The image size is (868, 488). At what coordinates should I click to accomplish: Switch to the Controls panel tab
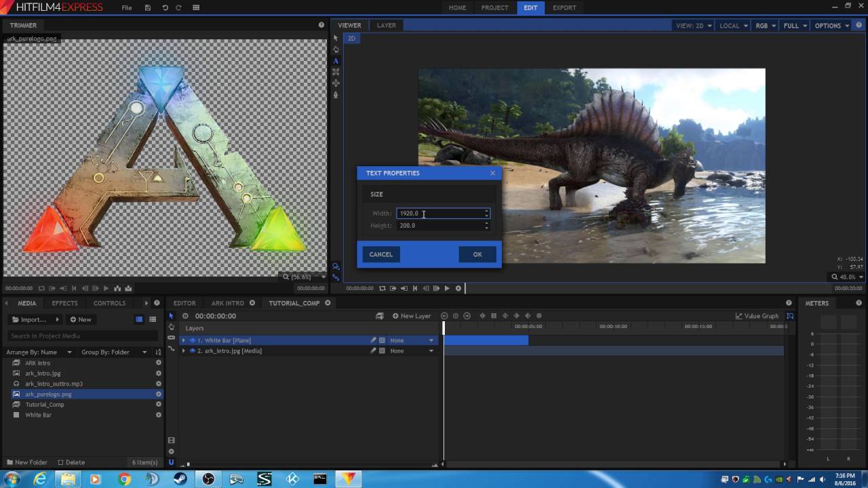point(109,303)
